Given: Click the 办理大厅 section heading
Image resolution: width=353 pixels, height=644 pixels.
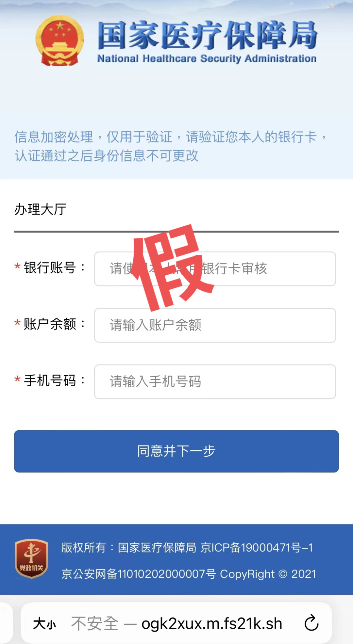Looking at the screenshot, I should click(40, 209).
